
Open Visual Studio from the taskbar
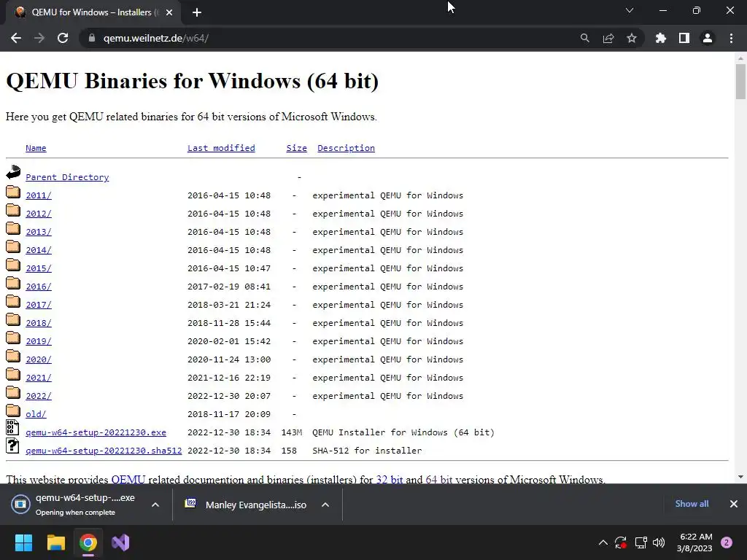120,542
